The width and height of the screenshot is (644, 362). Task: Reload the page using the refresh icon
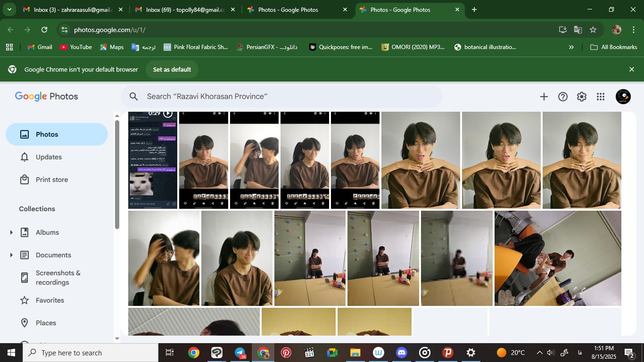click(44, 30)
